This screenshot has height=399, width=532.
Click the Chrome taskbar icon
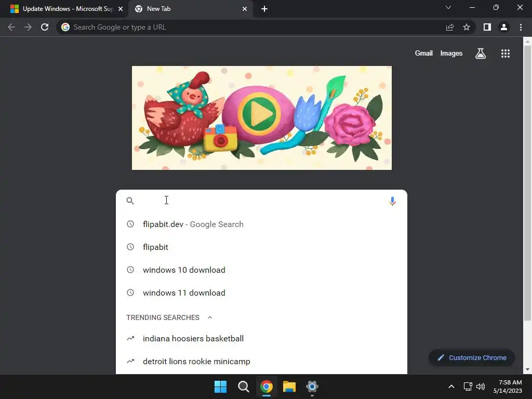267,387
